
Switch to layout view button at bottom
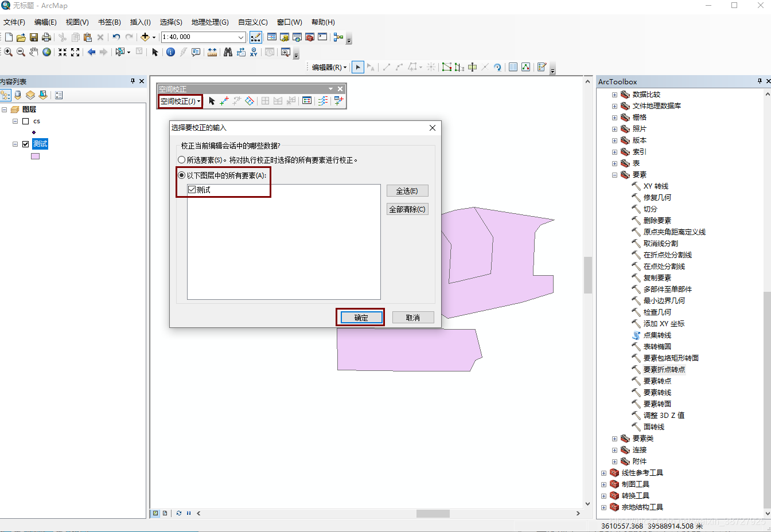click(165, 513)
